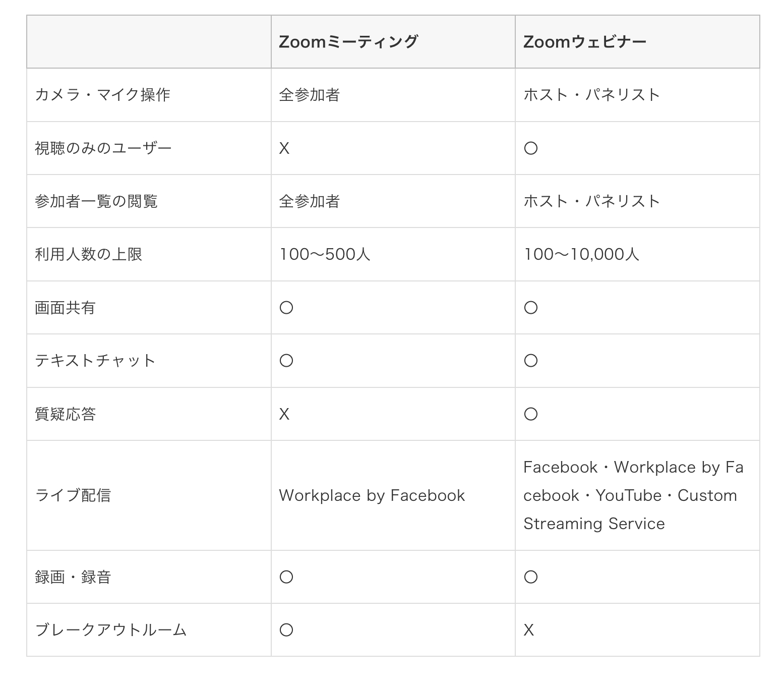Click X mark in ブレークアウトルーム row
Image resolution: width=784 pixels, height=684 pixels.
coord(529,630)
